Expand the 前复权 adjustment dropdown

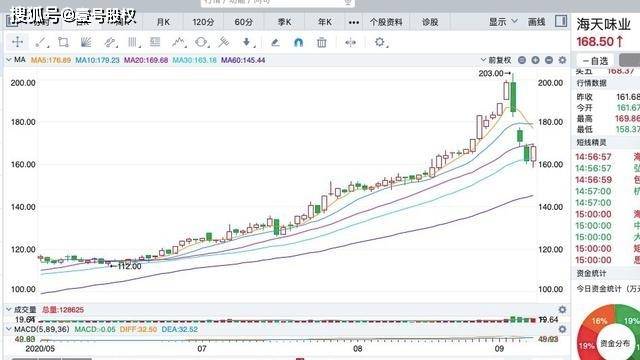pyautogui.click(x=496, y=60)
